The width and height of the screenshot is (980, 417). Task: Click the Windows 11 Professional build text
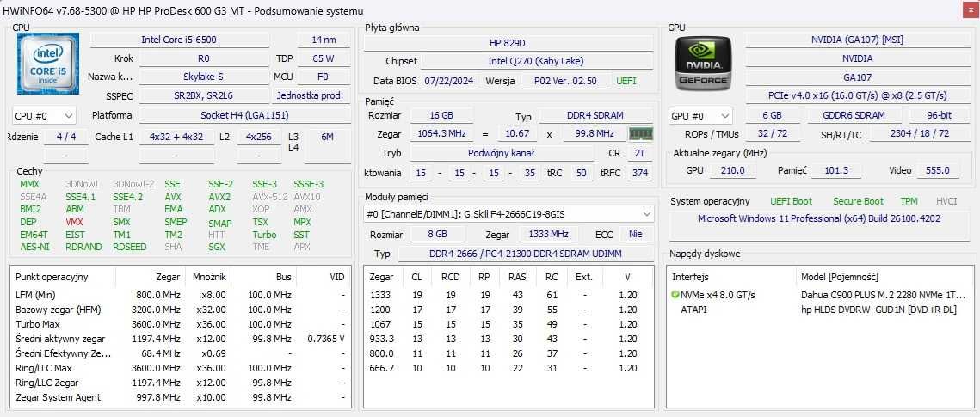(819, 218)
